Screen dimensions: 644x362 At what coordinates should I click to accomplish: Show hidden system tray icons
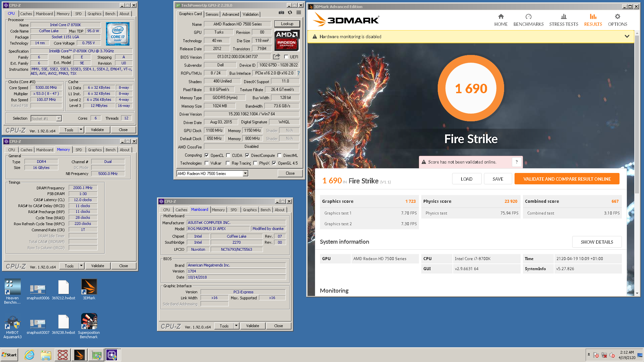(x=589, y=355)
